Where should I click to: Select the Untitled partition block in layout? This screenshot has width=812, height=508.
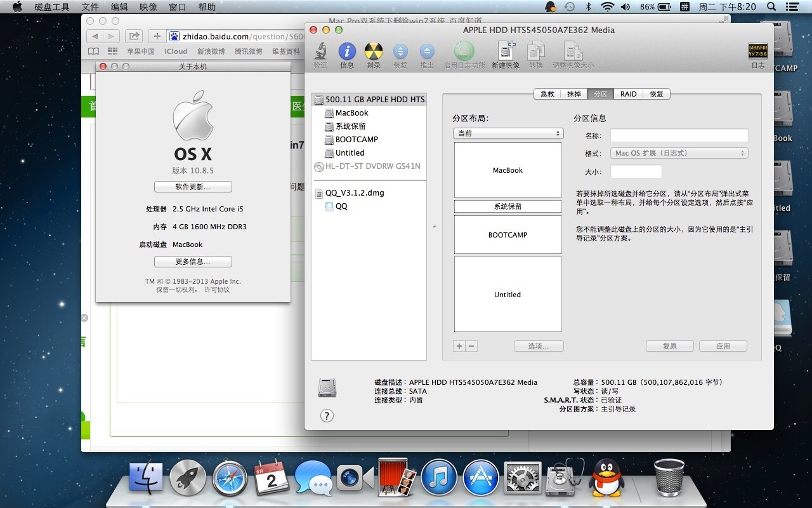click(508, 294)
